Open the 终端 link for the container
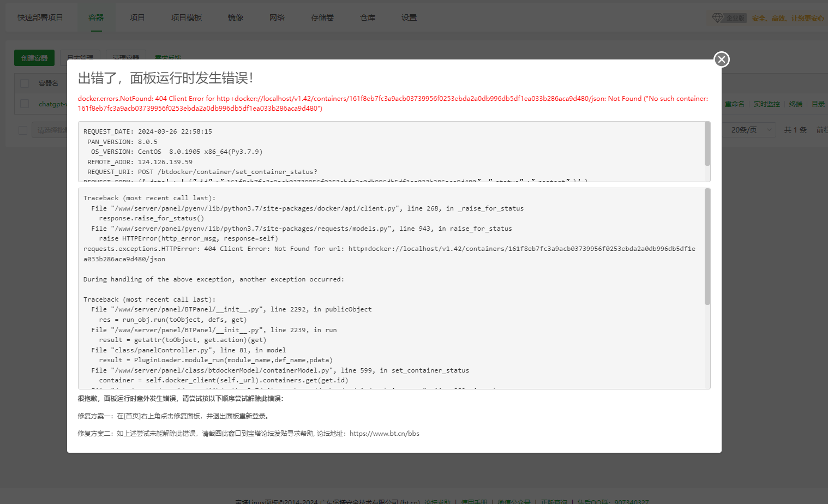Image resolution: width=828 pixels, height=504 pixels. point(796,104)
